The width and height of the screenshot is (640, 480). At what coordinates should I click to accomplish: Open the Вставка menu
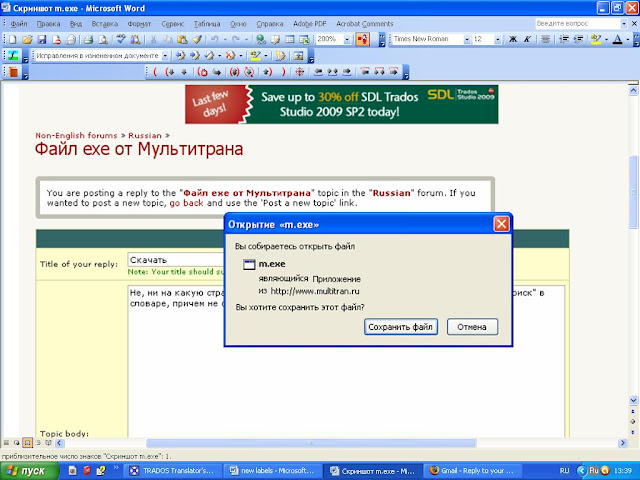104,24
